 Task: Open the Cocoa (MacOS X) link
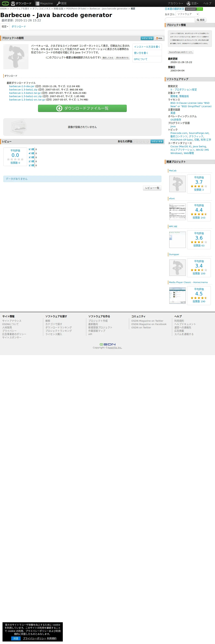tap(181, 146)
